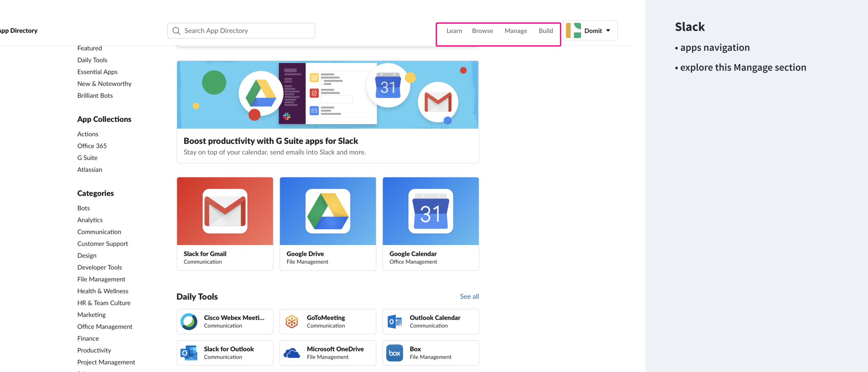Select New & Noteworthy in the sidebar
The width and height of the screenshot is (868, 372).
(x=105, y=83)
